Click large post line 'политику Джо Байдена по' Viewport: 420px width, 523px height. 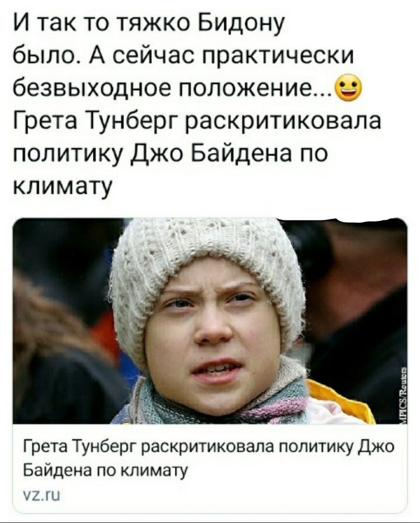tap(169, 152)
